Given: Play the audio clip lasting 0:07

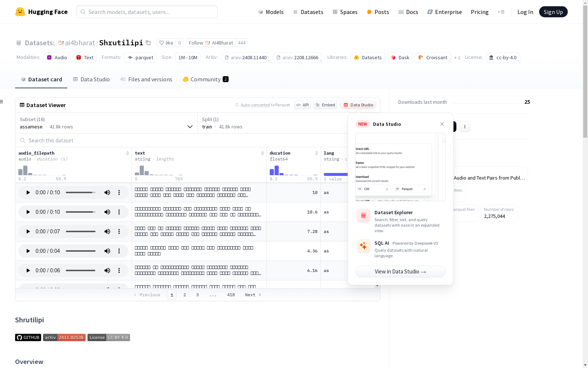Looking at the screenshot, I should pos(28,231).
